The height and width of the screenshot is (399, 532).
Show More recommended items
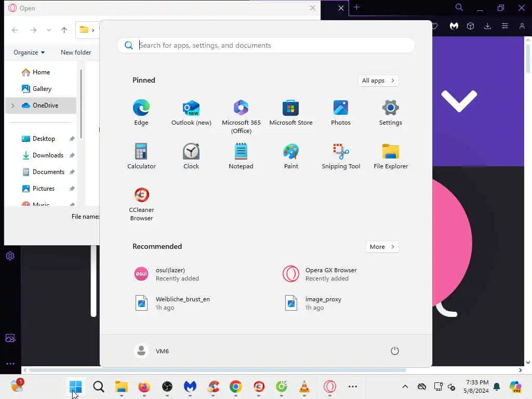pos(382,247)
